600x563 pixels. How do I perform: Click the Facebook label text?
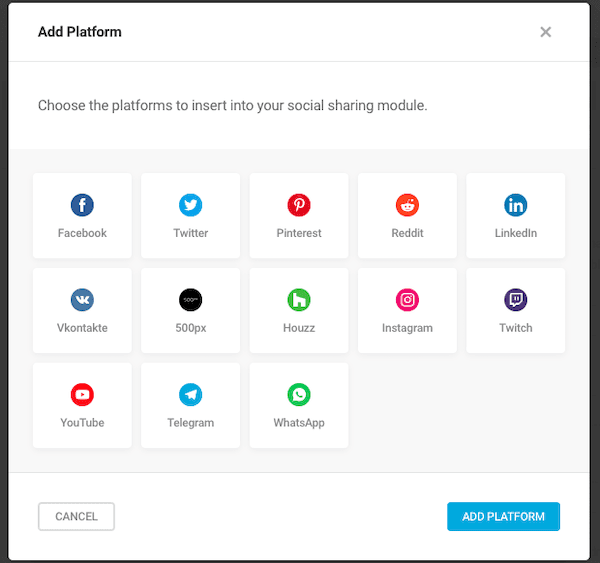[82, 233]
